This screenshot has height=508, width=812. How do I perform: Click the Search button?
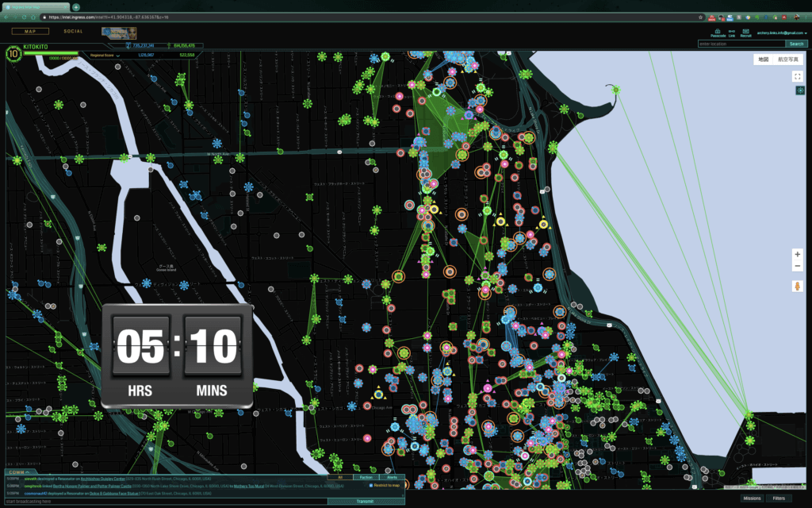coord(796,44)
